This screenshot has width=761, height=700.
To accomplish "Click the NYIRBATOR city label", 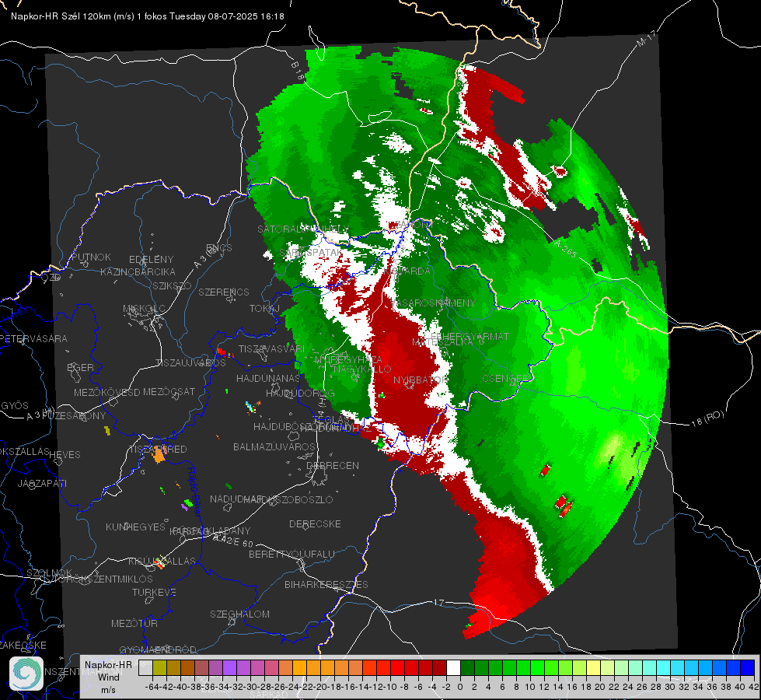I will [421, 380].
